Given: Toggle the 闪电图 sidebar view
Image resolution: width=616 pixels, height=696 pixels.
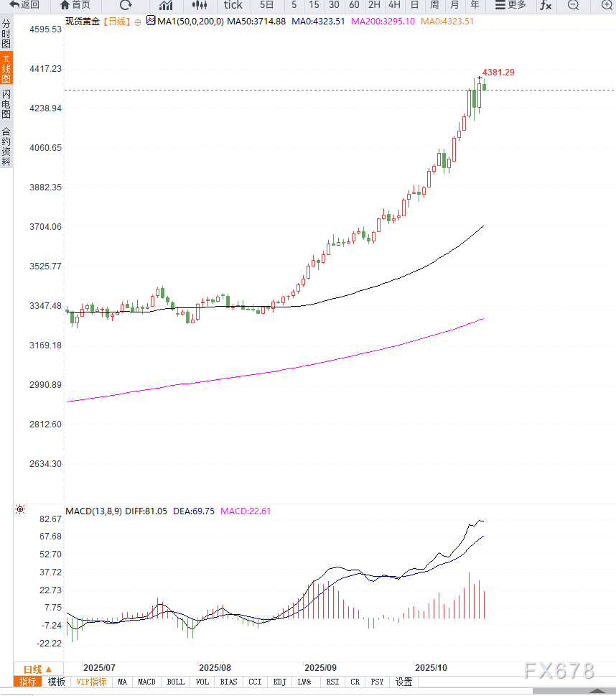Looking at the screenshot, I should pos(6,104).
